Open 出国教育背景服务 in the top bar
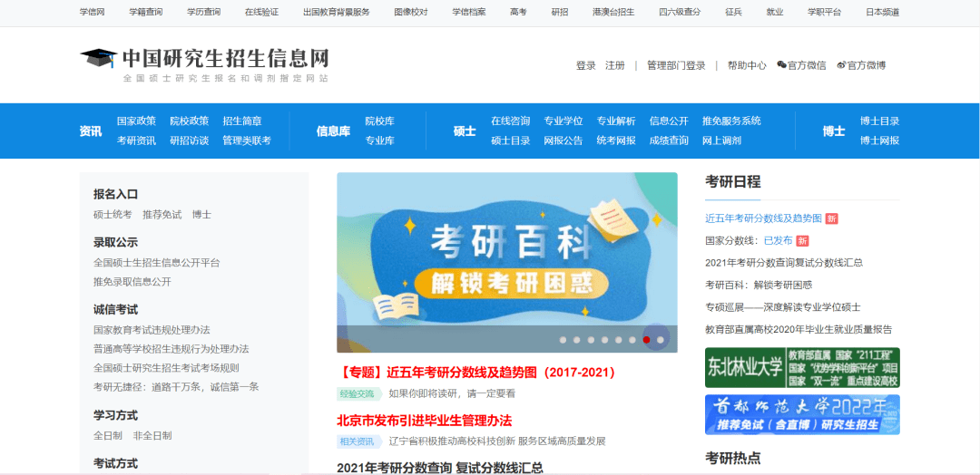The height and width of the screenshot is (475, 980). (x=337, y=12)
